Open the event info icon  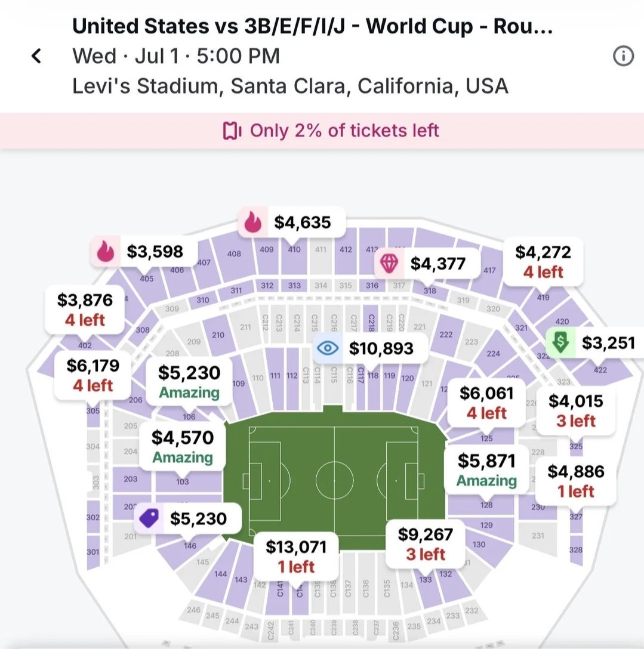click(x=623, y=56)
